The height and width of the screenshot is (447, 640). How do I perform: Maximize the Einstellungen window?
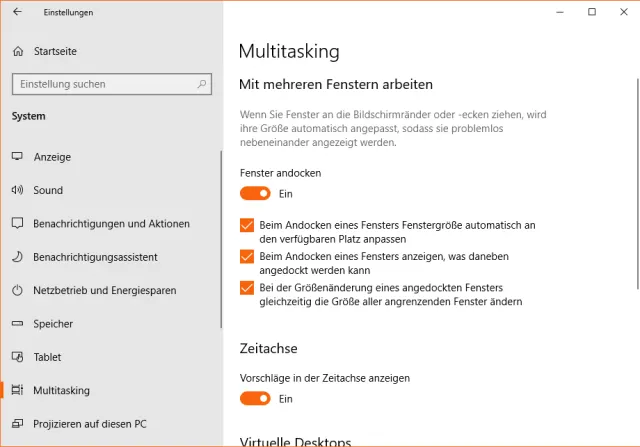coord(592,12)
